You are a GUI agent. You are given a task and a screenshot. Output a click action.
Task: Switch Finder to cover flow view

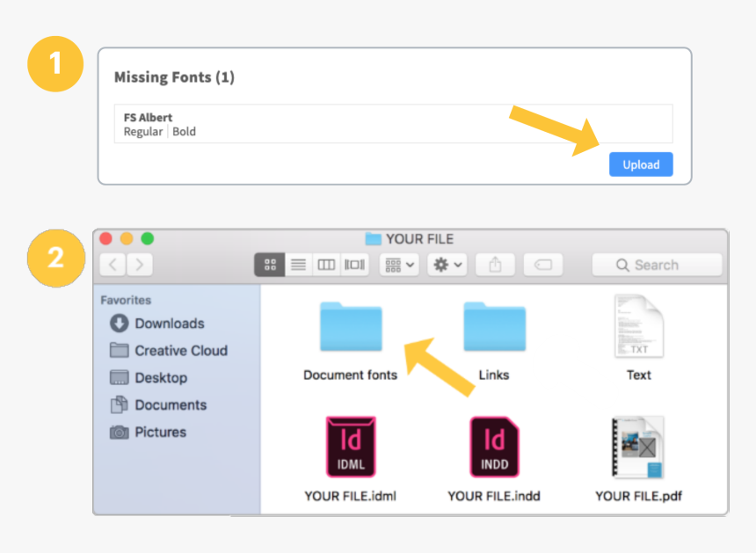click(354, 265)
